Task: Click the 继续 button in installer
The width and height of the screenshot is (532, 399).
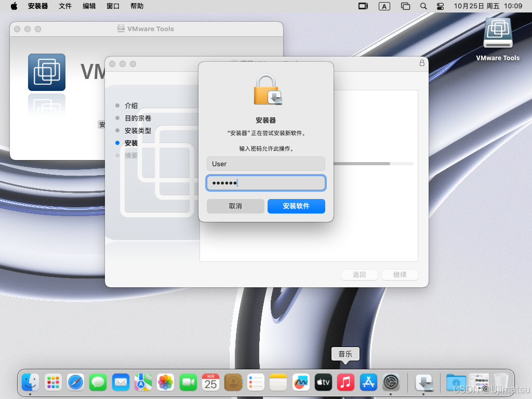Action: pos(400,274)
